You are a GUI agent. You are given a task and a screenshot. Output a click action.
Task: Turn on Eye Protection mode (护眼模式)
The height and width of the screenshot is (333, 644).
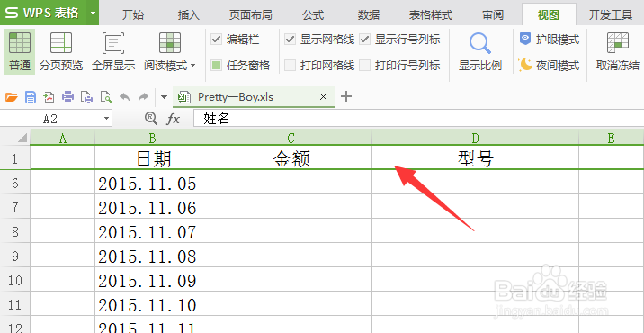coord(550,40)
